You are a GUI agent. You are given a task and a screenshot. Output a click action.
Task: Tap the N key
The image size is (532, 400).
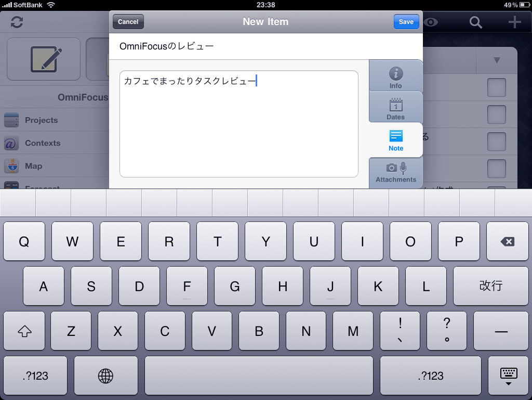click(x=306, y=331)
